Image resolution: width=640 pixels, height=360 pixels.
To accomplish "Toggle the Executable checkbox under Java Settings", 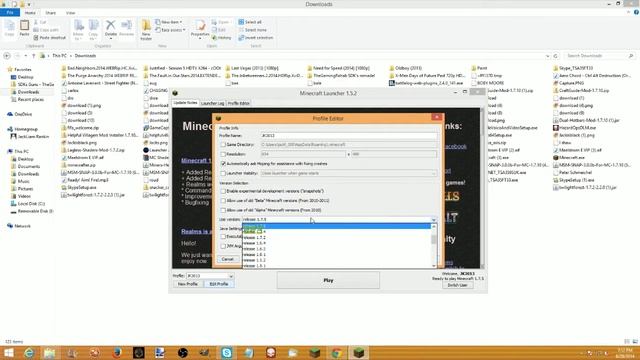I will [x=223, y=237].
